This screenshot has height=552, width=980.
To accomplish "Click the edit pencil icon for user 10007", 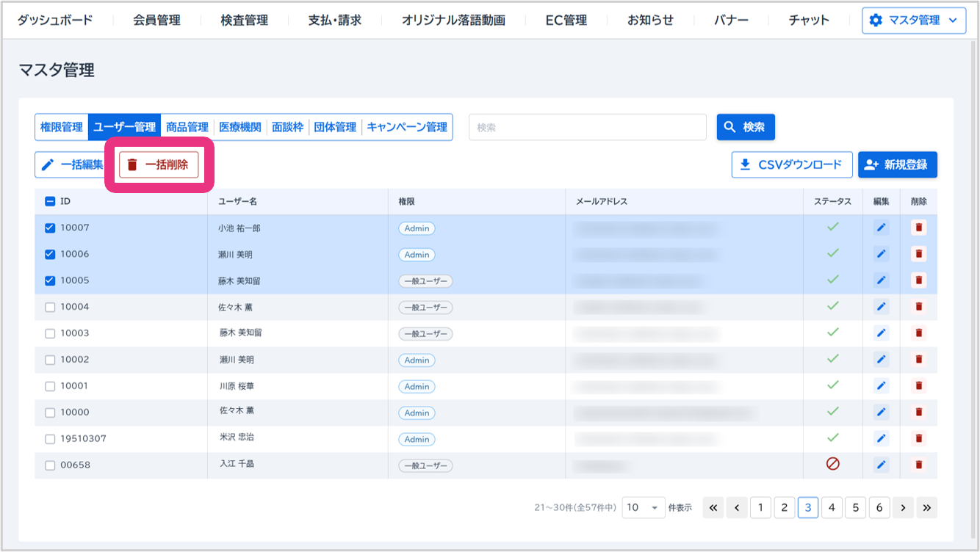I will 881,228.
